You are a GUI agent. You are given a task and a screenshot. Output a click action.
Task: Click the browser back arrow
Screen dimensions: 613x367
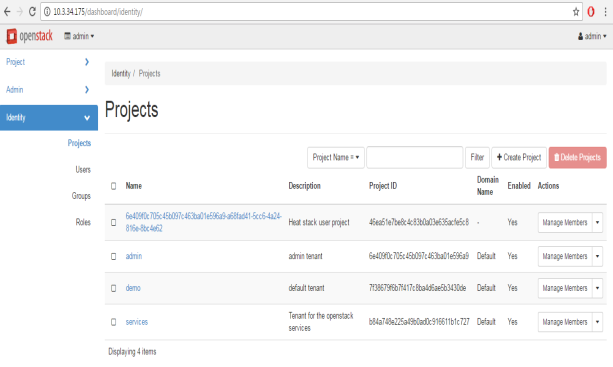pyautogui.click(x=7, y=12)
